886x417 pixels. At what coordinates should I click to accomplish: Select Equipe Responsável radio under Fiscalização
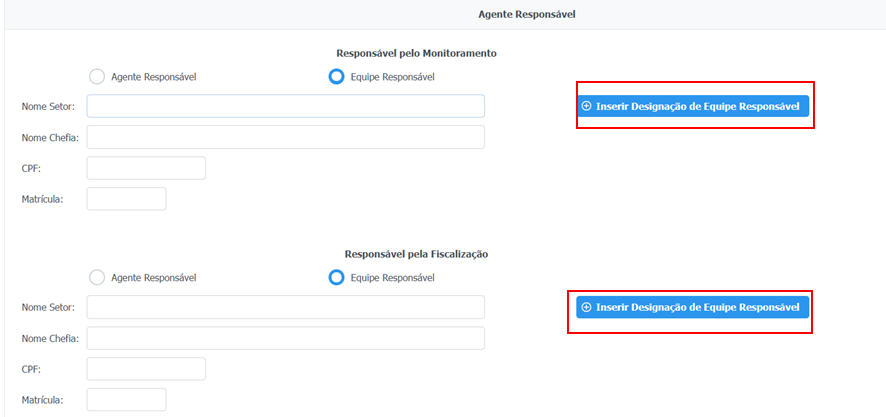(336, 277)
